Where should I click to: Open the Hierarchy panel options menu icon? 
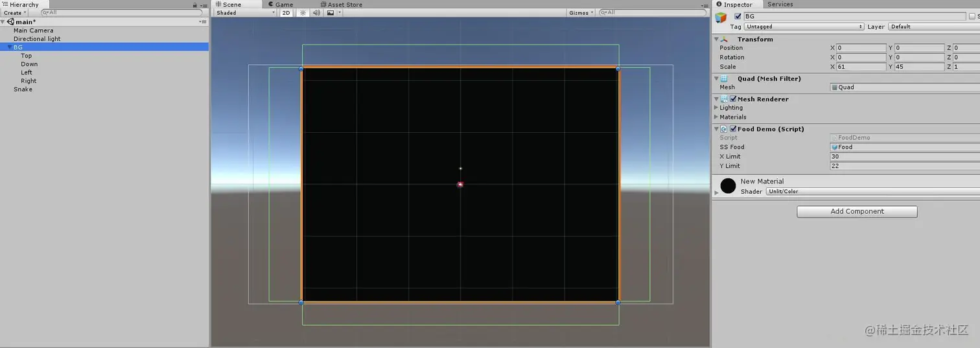[x=203, y=5]
